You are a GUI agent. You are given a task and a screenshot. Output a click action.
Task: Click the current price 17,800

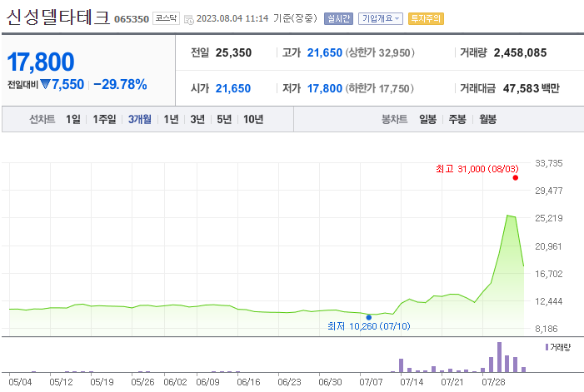(41, 62)
